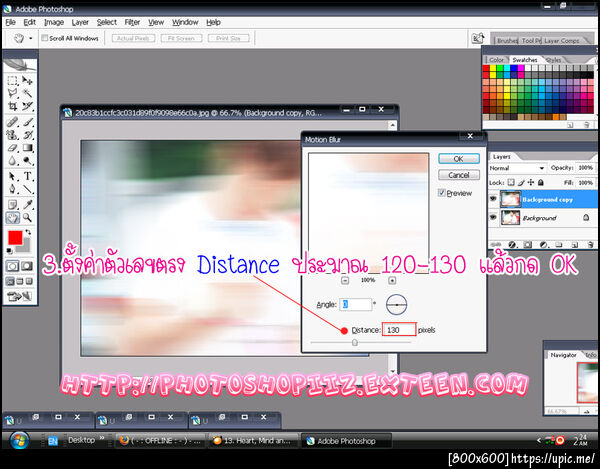
Task: Click OK in Motion Blur dialog
Action: 458,158
